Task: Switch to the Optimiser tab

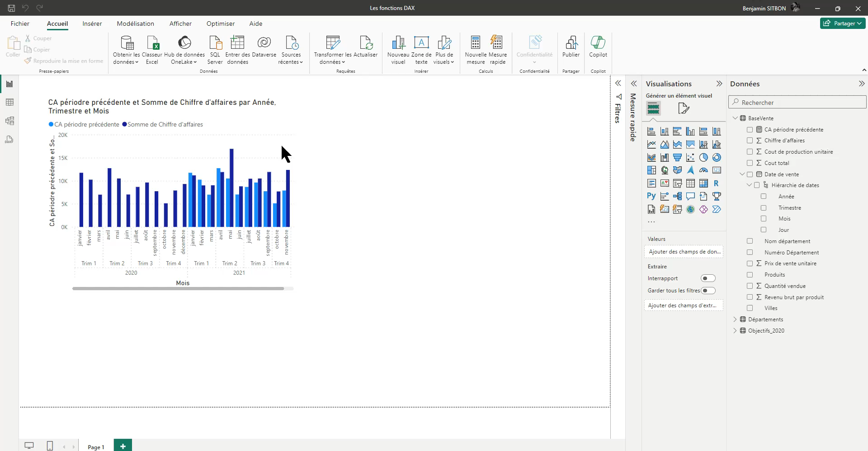Action: point(221,23)
